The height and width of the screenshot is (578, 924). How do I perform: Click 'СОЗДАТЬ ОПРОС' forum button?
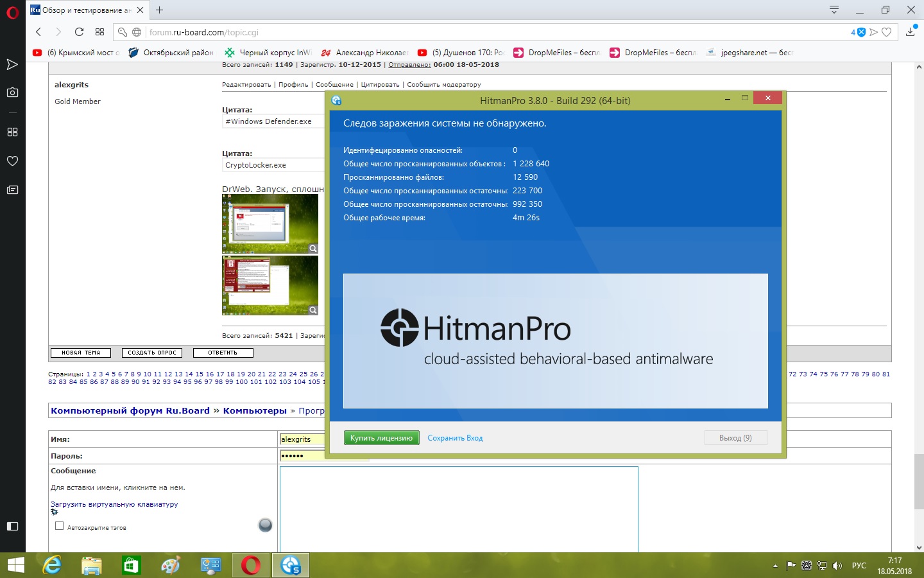(152, 353)
